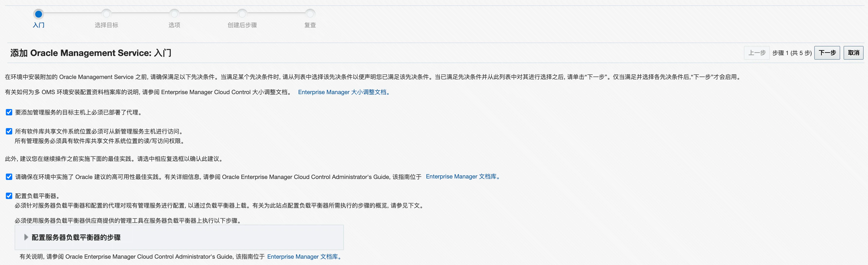The width and height of the screenshot is (868, 265).
Task: Uncheck the 配置负载平衡器 checkbox
Action: point(9,196)
